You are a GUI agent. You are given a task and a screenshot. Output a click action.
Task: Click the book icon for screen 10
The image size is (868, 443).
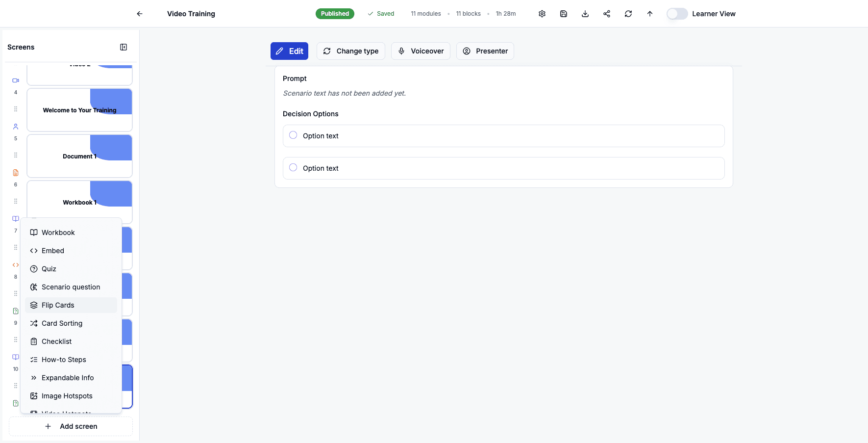coord(16,357)
